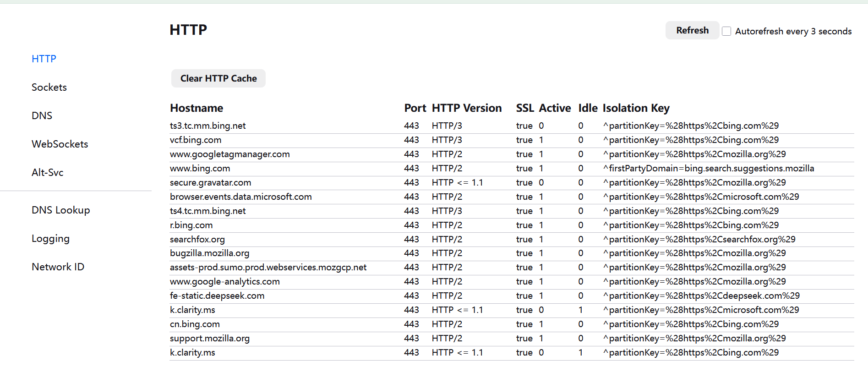Image resolution: width=868 pixels, height=367 pixels.
Task: Select the vcf.bing.com hostname
Action: 196,140
